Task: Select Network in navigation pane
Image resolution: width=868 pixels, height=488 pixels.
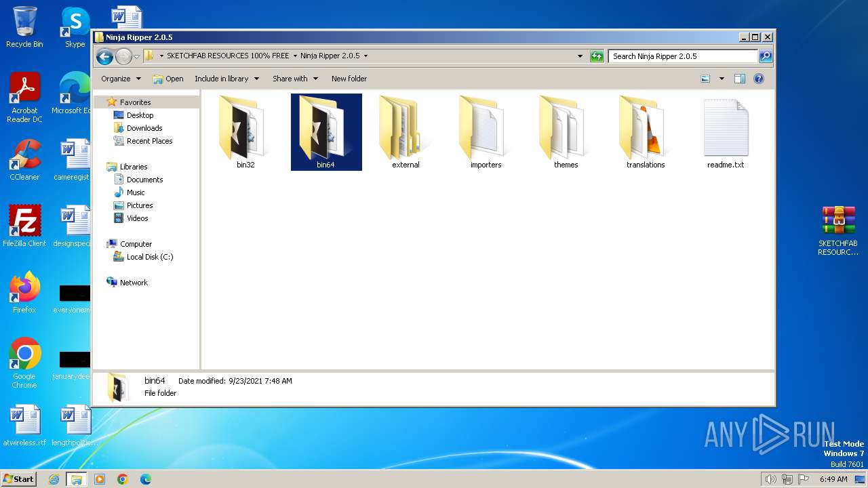Action: click(x=134, y=283)
